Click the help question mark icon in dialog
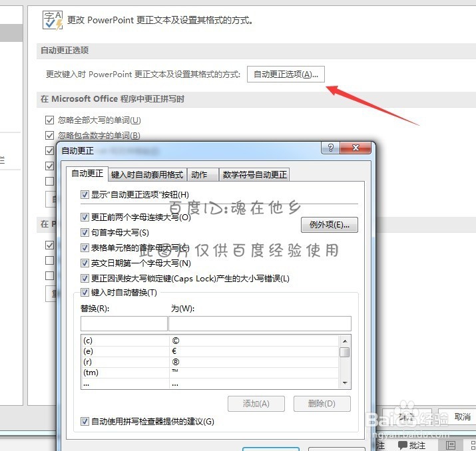 331,148
